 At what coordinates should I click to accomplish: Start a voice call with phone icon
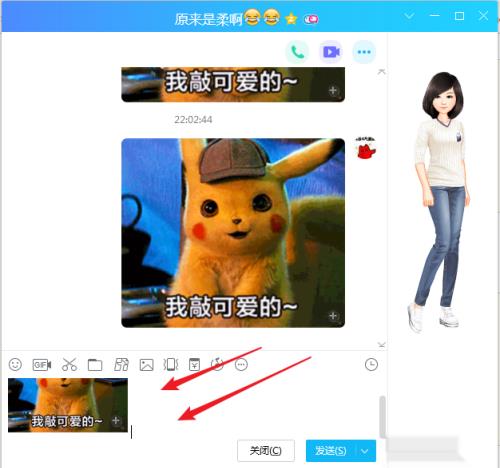297,52
